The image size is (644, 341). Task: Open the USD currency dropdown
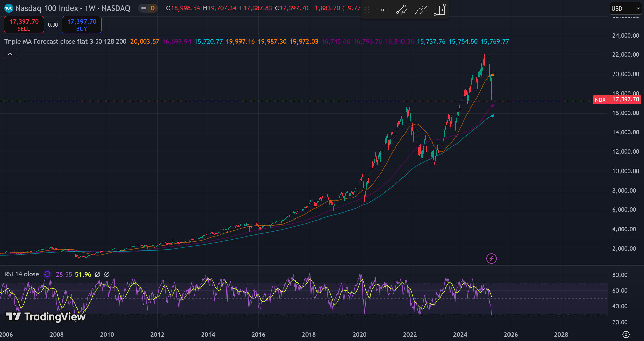[x=626, y=9]
